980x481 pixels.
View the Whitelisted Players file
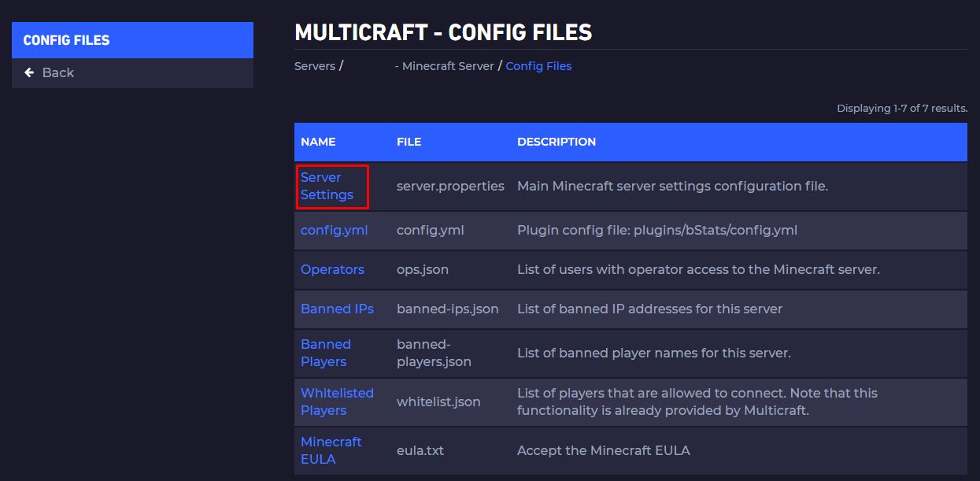click(337, 401)
